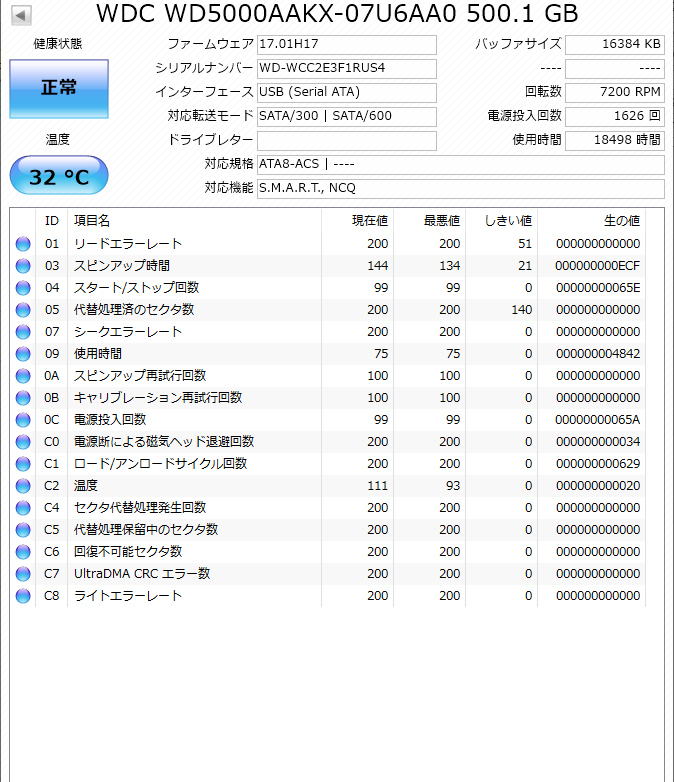Click the status orb for ID 03
The image size is (674, 782).
pyautogui.click(x=23, y=266)
